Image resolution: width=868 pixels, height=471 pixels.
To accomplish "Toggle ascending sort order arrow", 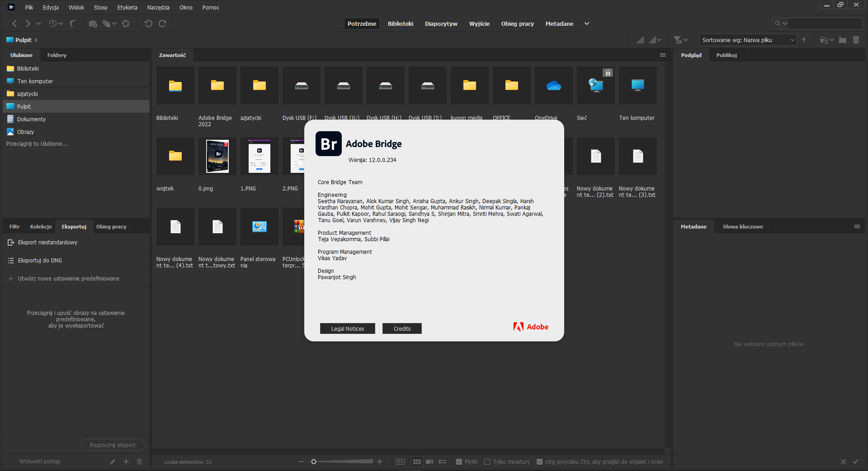I will pyautogui.click(x=804, y=40).
